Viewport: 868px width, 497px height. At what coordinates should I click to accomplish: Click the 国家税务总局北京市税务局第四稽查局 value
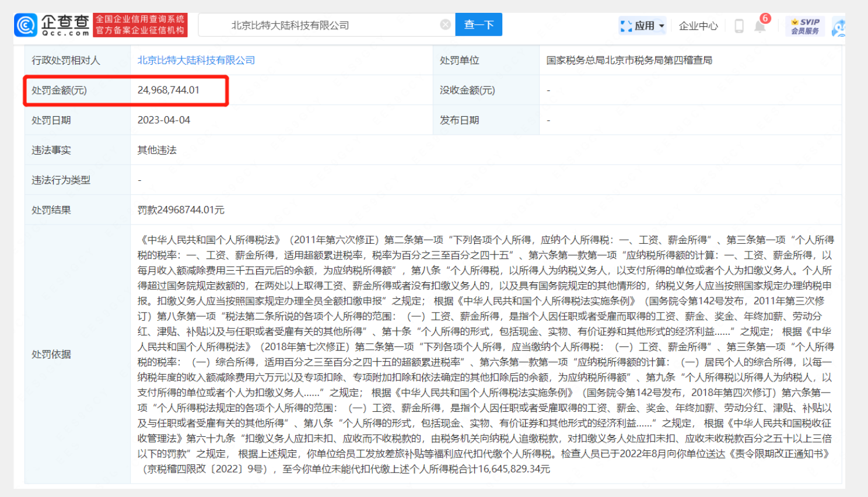click(x=629, y=60)
